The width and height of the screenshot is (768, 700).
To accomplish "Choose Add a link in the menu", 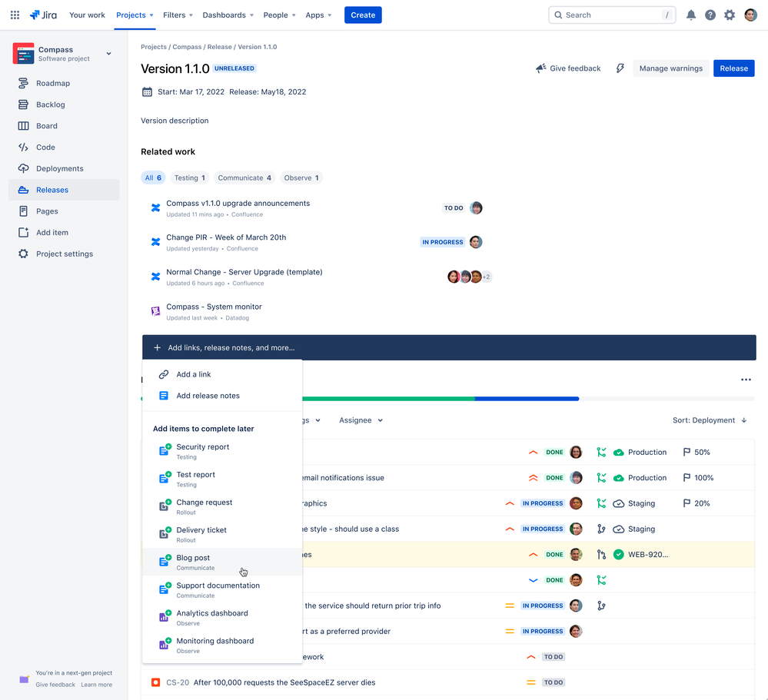I will pyautogui.click(x=222, y=374).
